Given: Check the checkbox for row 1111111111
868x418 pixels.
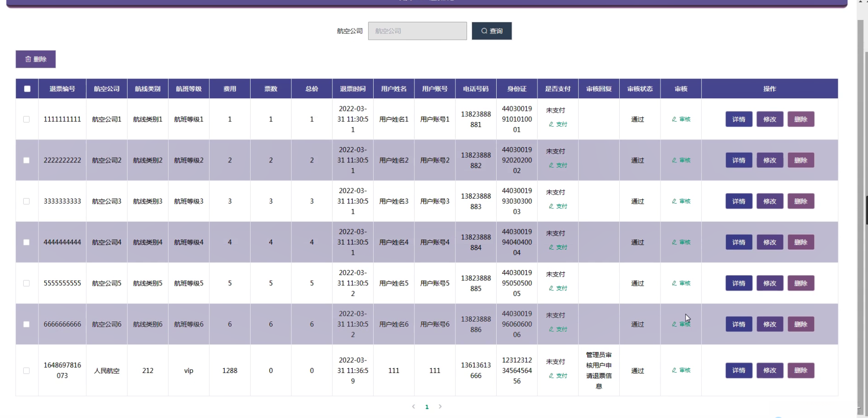Looking at the screenshot, I should (26, 119).
